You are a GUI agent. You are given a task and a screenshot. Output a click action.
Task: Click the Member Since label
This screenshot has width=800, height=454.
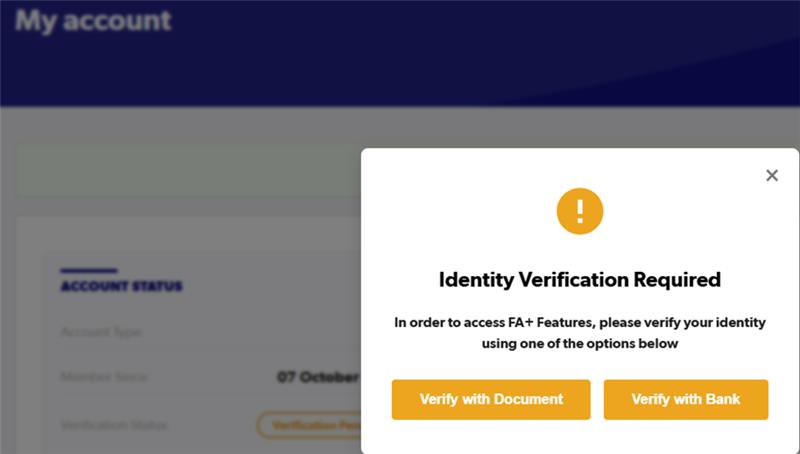coord(103,378)
